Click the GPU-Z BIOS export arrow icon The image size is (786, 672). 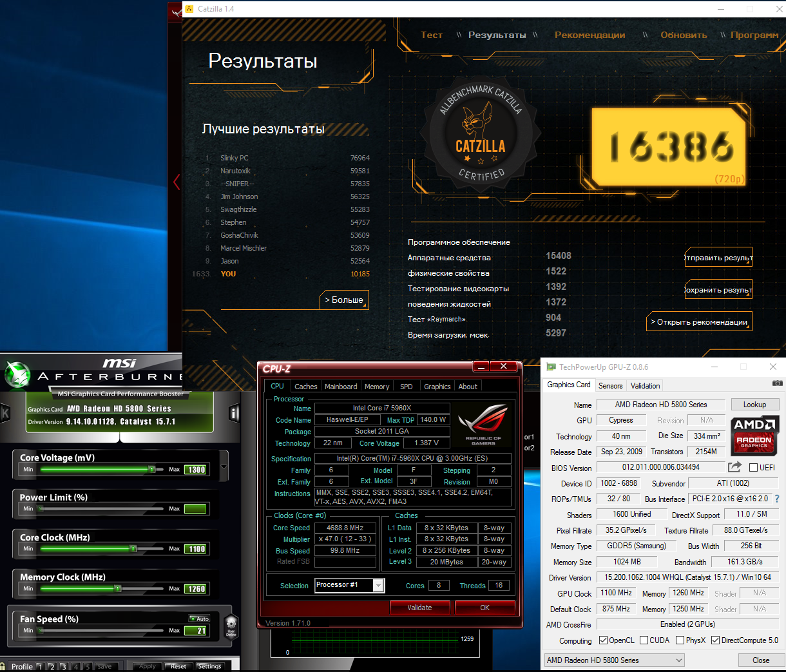[x=734, y=467]
